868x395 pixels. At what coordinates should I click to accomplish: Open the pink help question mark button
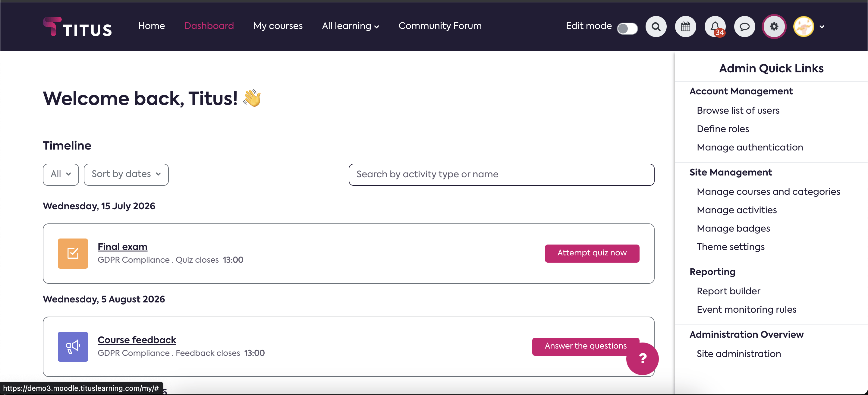642,359
